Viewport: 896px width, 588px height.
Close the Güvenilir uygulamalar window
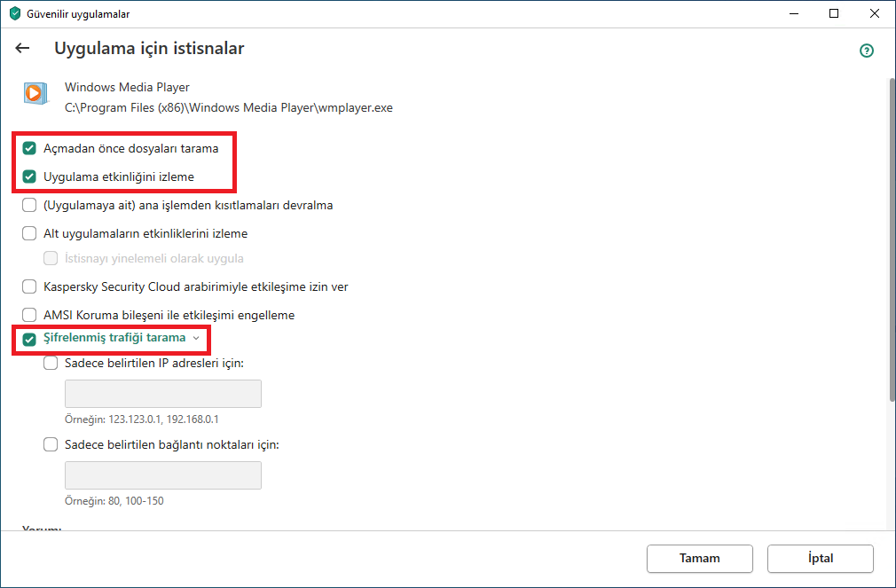click(x=875, y=13)
